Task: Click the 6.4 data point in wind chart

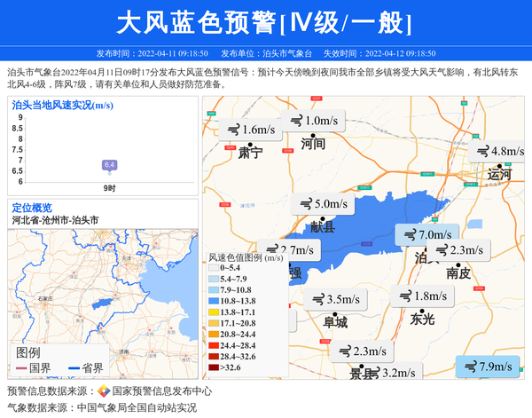Action: point(110,165)
